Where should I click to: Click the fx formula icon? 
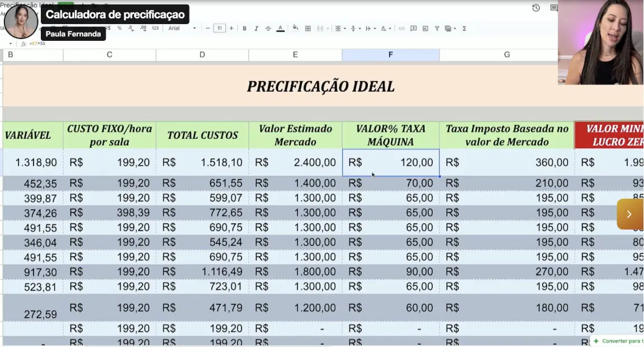click(x=23, y=44)
